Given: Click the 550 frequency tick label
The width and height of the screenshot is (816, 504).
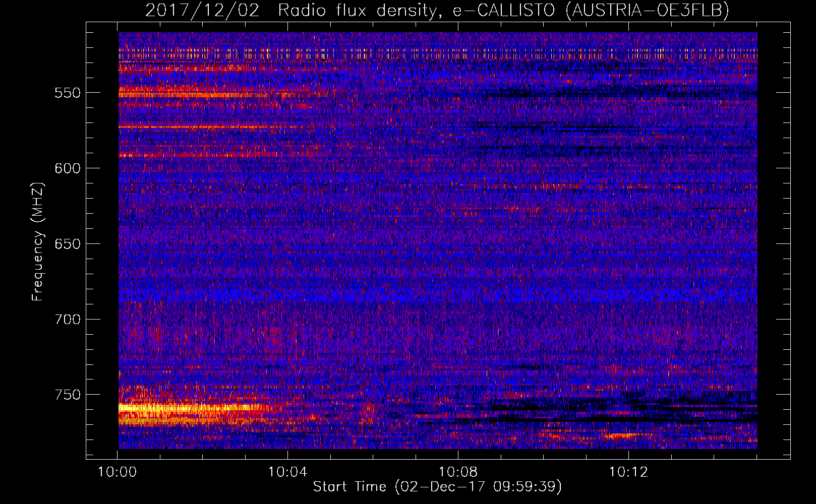Looking at the screenshot, I should (x=68, y=93).
